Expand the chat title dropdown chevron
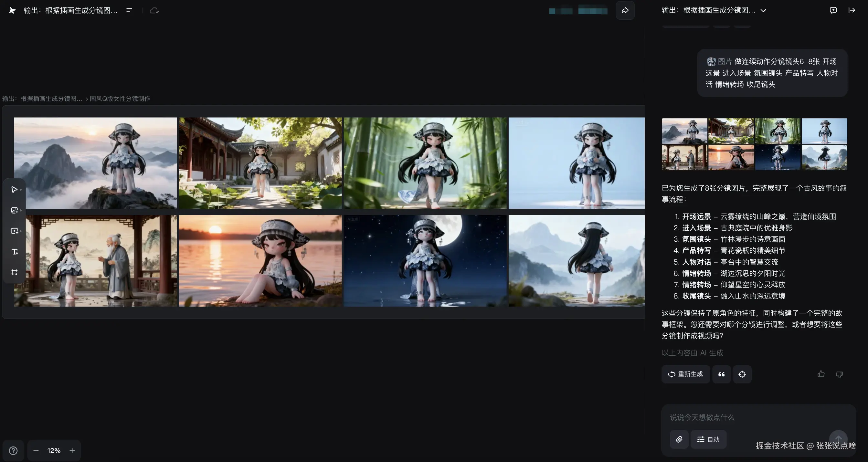Screen dimensions: 868x462 click(x=764, y=11)
